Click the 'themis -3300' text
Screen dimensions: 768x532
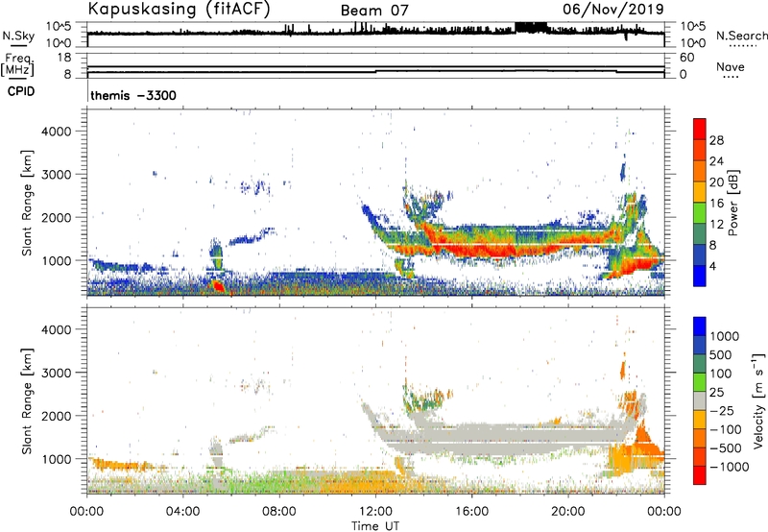(133, 95)
